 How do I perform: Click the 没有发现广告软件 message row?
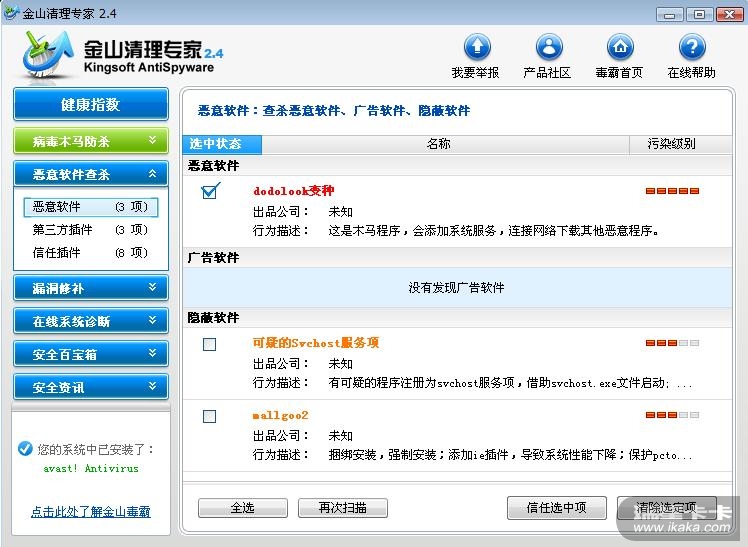[x=457, y=288]
